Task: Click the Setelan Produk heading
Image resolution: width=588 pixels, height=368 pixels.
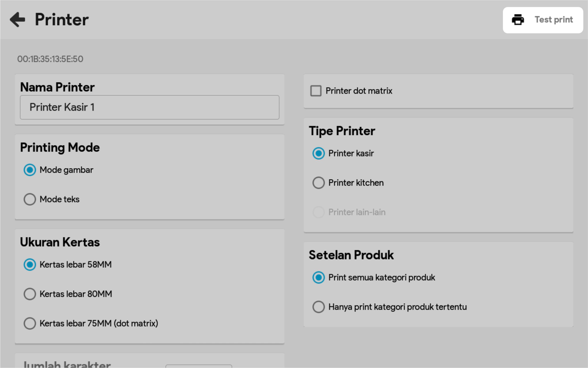Action: (x=351, y=255)
